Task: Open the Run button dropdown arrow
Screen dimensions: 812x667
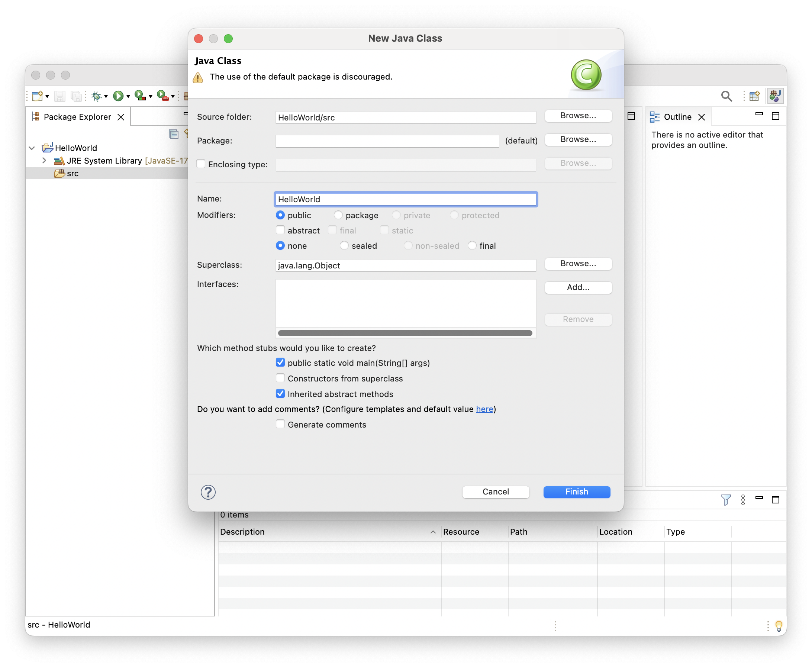Action: [128, 96]
